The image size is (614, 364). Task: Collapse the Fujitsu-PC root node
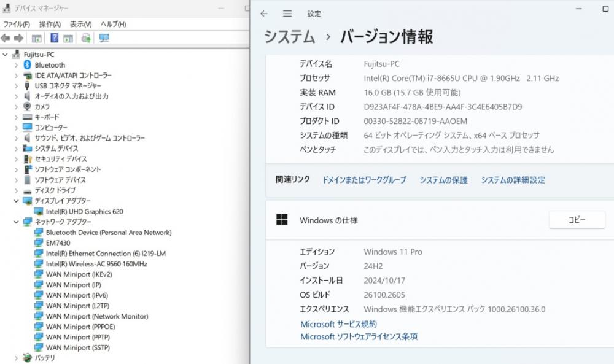pyautogui.click(x=5, y=55)
